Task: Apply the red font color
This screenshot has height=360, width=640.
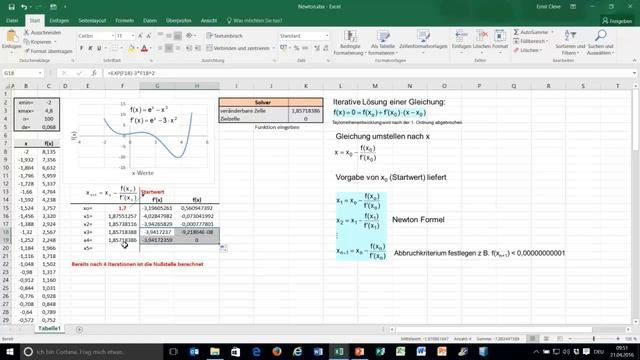Action: [144, 49]
